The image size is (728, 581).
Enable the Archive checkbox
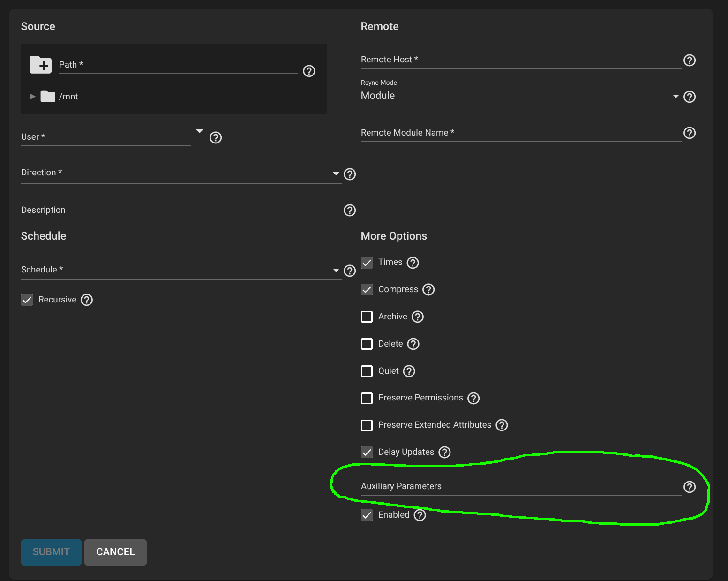367,317
